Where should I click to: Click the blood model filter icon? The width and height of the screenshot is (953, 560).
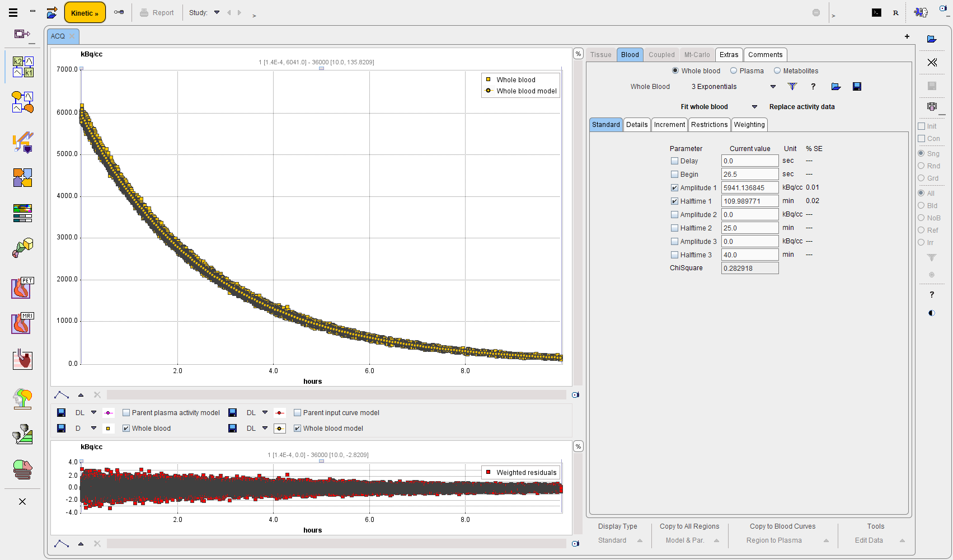[792, 87]
